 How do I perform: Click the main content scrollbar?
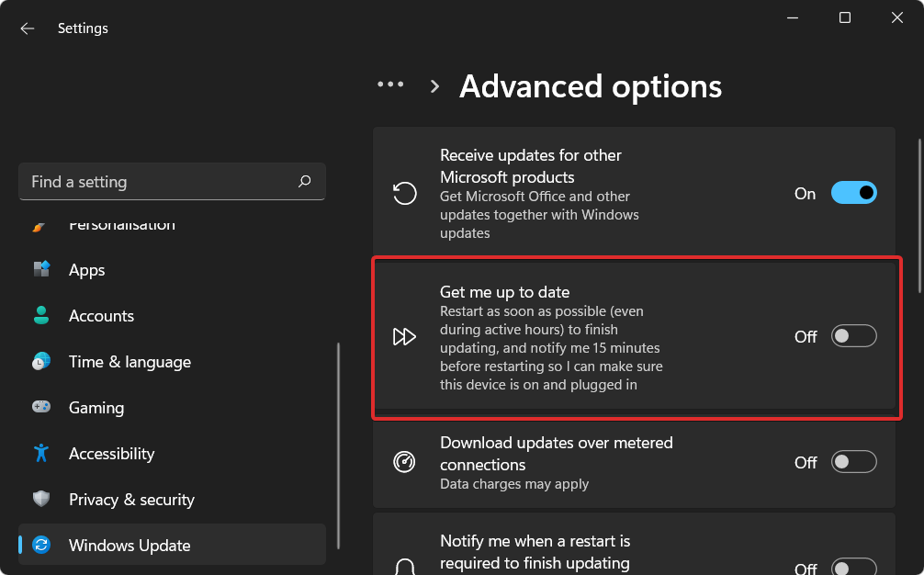pyautogui.click(x=920, y=216)
